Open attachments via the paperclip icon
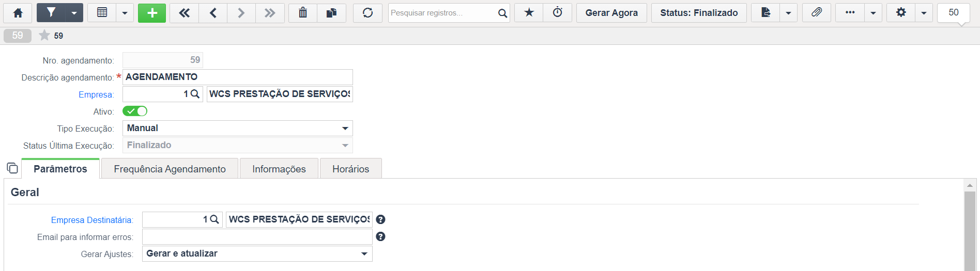This screenshot has height=271, width=980. coord(817,13)
